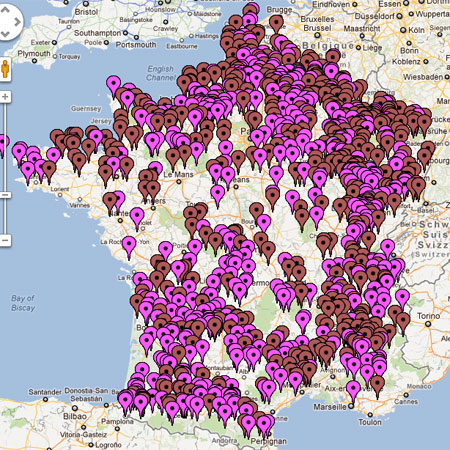The width and height of the screenshot is (450, 450).
Task: Click the zoom slider handle
Action: (x=5, y=195)
